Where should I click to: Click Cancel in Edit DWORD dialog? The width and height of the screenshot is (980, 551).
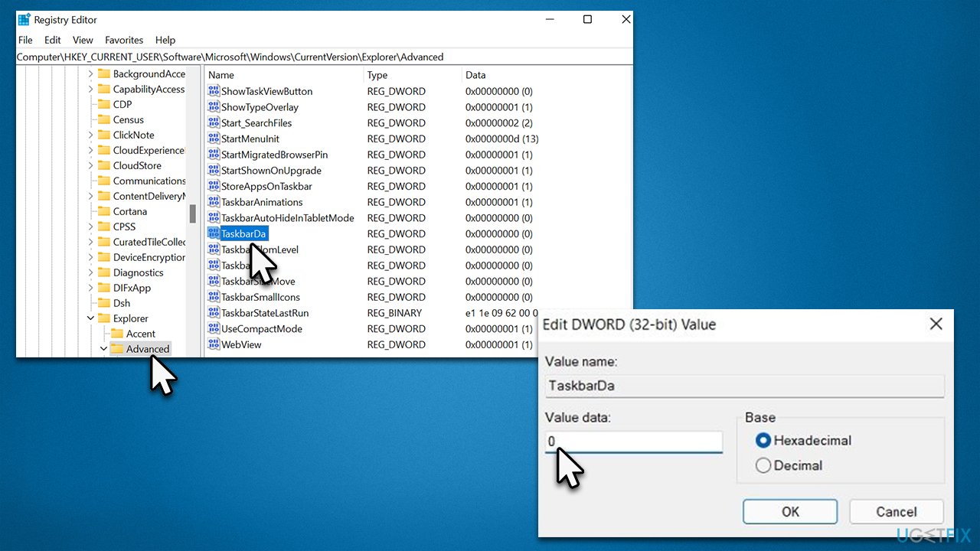point(897,512)
